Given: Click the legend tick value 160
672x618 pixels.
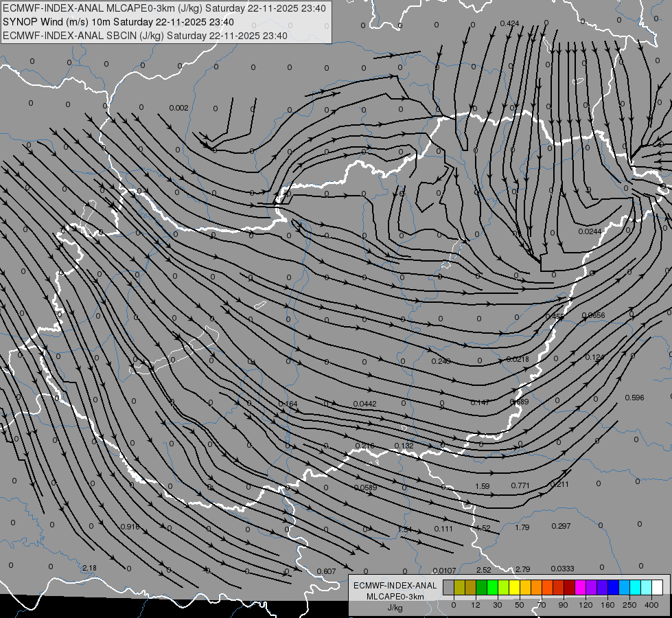Looking at the screenshot, I should (x=607, y=605).
